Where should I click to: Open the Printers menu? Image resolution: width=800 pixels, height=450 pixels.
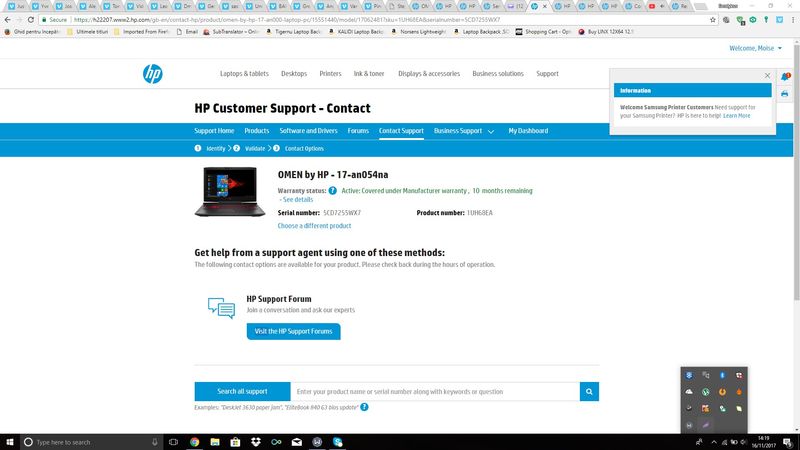point(330,73)
